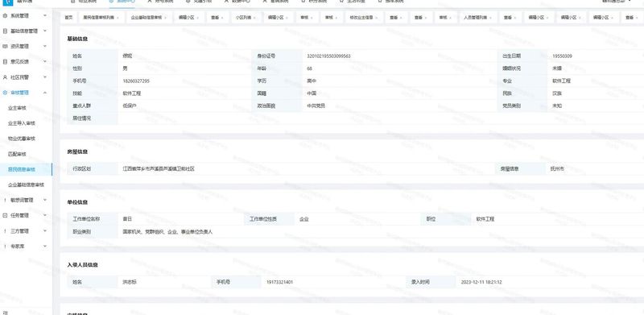
Task: Click the 基础信息管理 document icon
Action: (5, 31)
